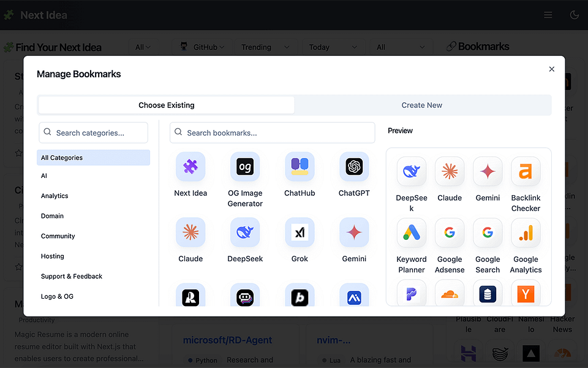Switch to the Create New tab

point(422,105)
